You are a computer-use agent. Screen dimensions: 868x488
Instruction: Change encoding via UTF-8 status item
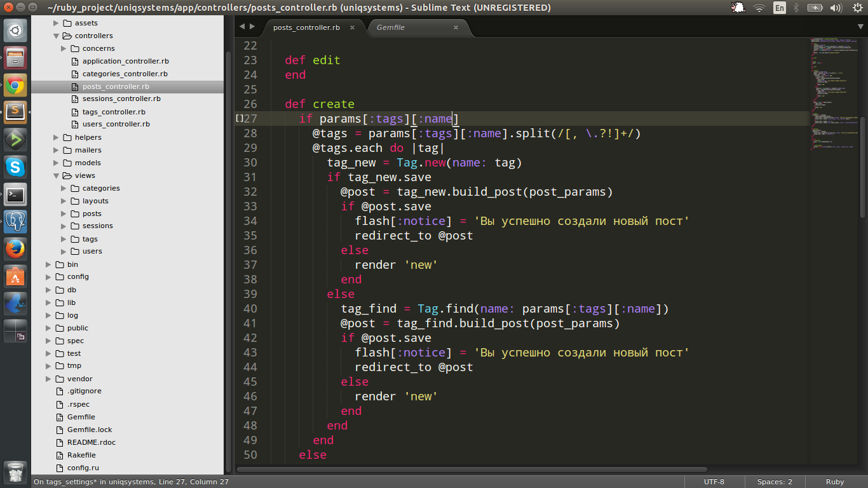(714, 482)
